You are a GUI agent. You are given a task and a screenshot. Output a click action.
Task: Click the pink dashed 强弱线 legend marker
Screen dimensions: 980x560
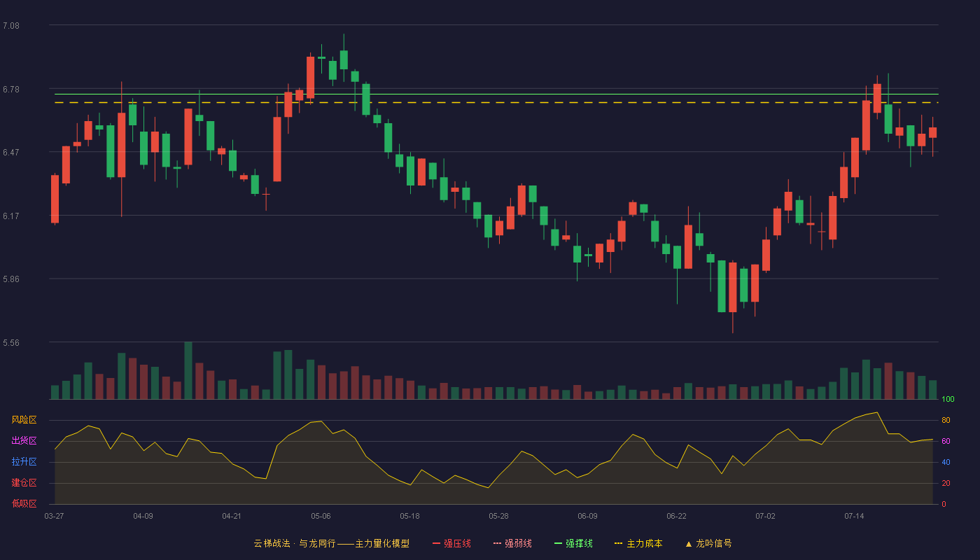pos(497,543)
